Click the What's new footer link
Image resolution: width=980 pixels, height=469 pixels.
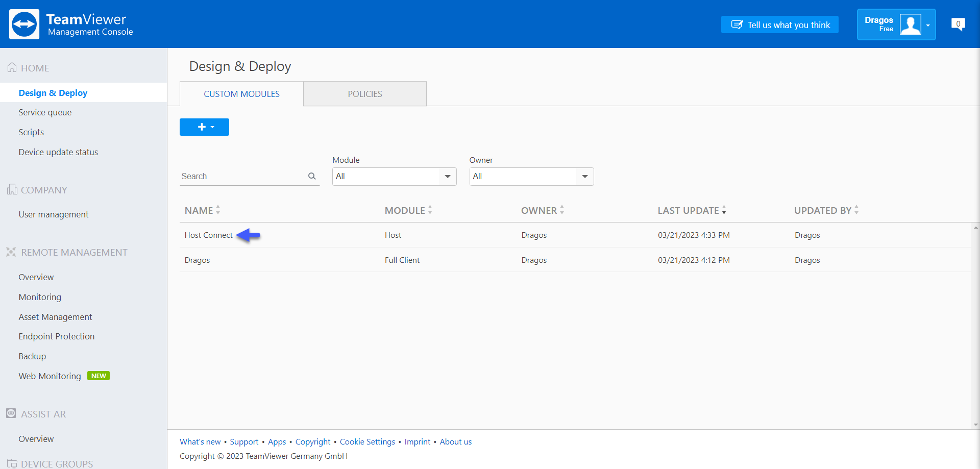[200, 442]
